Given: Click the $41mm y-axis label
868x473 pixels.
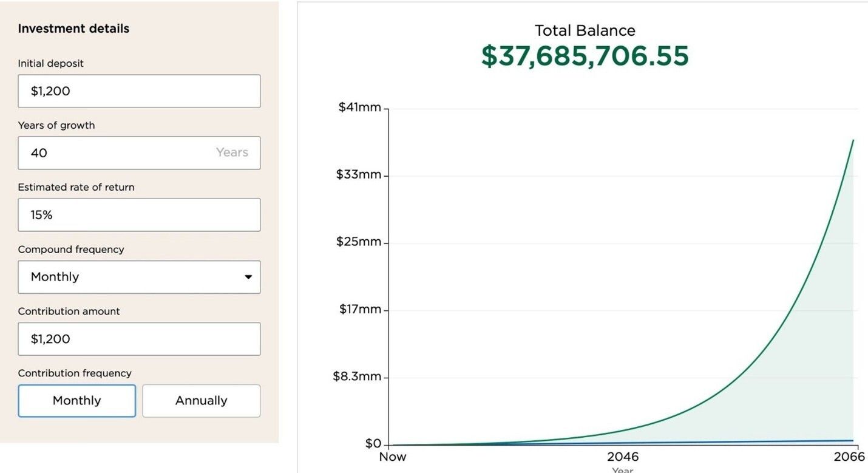Looking at the screenshot, I should point(359,107).
